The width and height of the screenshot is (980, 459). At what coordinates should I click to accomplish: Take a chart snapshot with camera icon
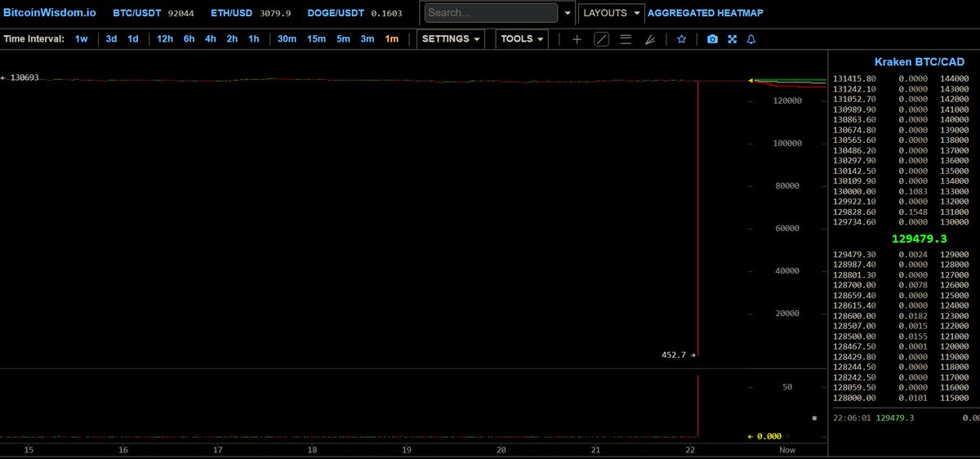pos(712,39)
